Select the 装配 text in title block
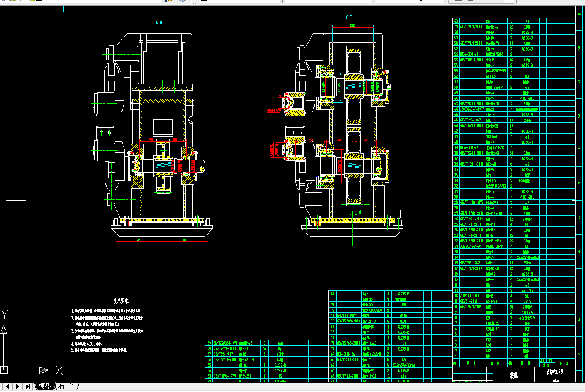The width and height of the screenshot is (585, 392). [514, 375]
